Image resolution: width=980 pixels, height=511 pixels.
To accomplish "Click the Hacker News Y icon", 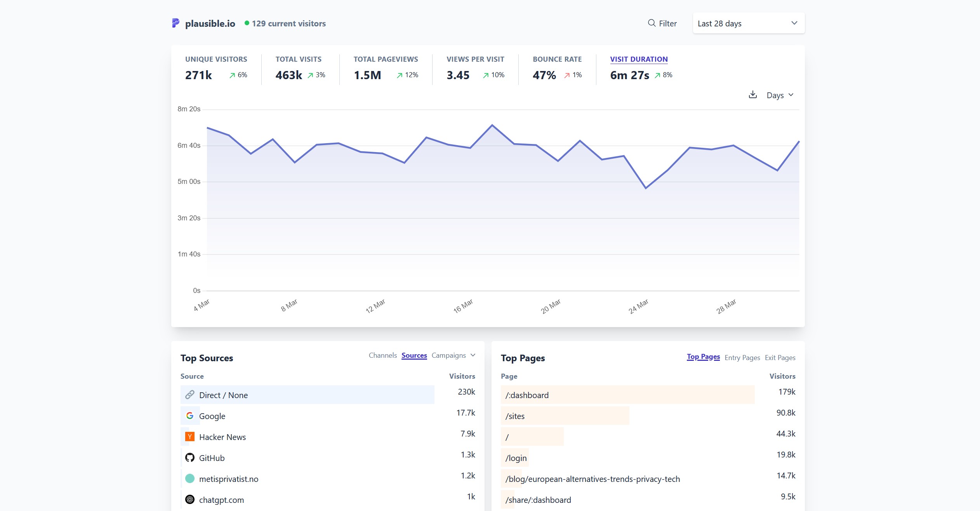I will click(x=190, y=437).
